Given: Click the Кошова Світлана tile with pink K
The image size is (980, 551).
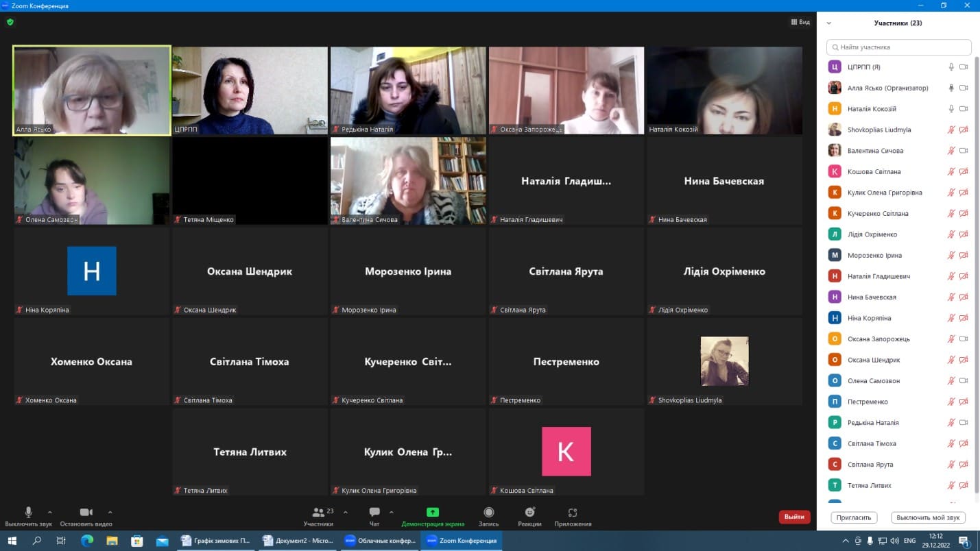Looking at the screenshot, I should [566, 452].
